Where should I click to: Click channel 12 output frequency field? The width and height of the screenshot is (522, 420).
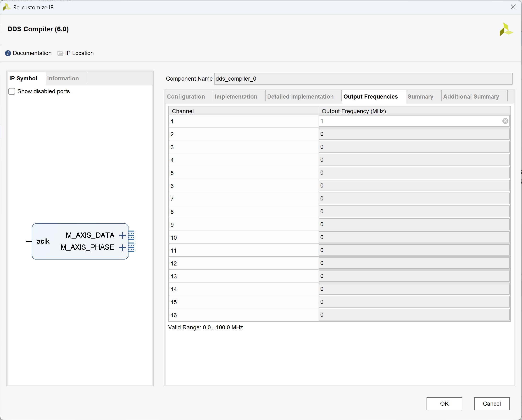414,263
